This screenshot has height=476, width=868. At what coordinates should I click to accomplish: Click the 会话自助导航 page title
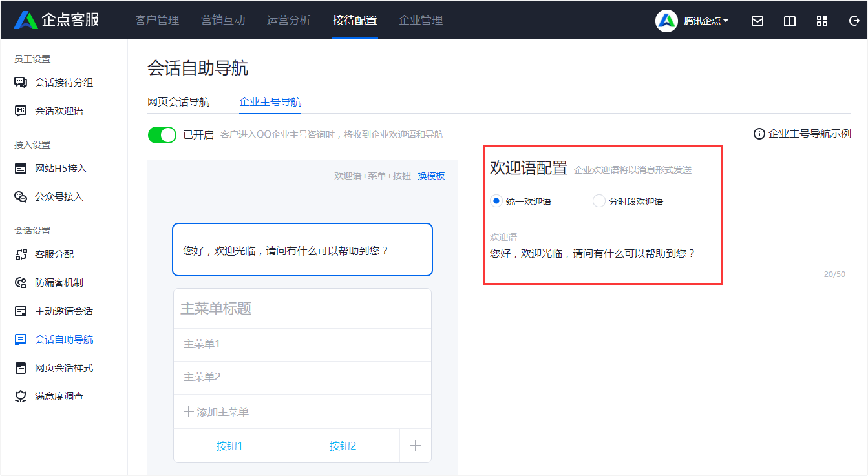click(198, 68)
